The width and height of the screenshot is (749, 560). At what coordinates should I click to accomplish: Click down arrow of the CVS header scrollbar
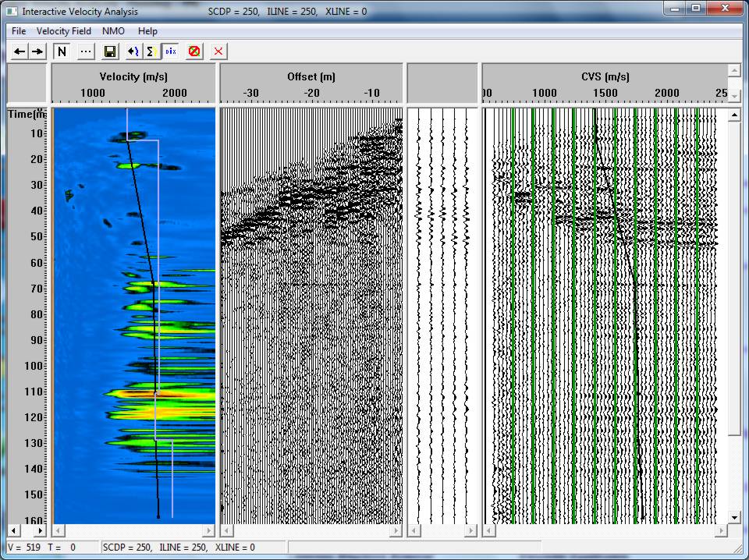734,95
